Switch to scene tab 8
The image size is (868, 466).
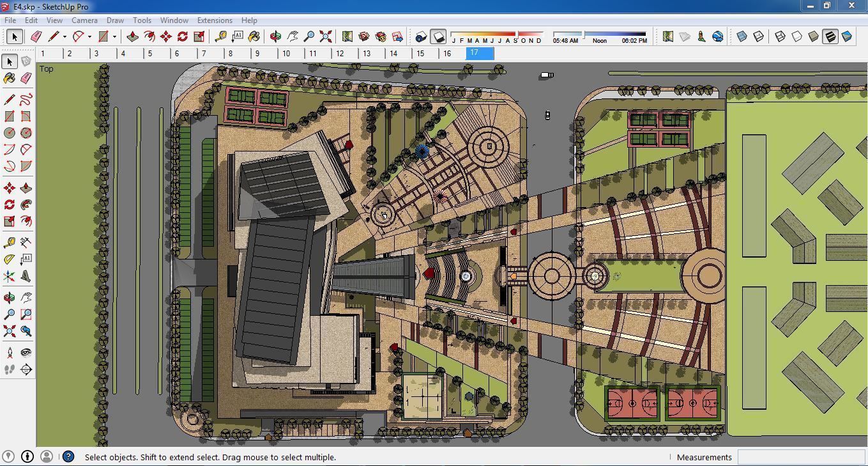pos(239,54)
